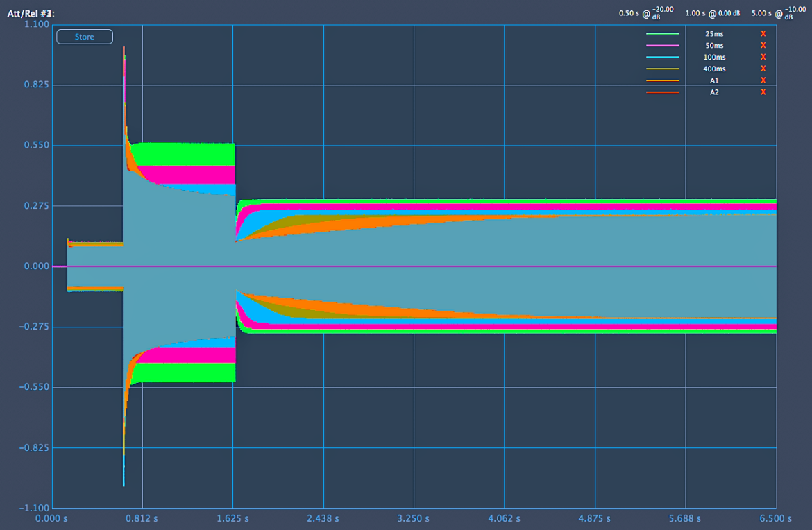
Task: Remove the 50ms trace with its X
Action: click(x=763, y=46)
